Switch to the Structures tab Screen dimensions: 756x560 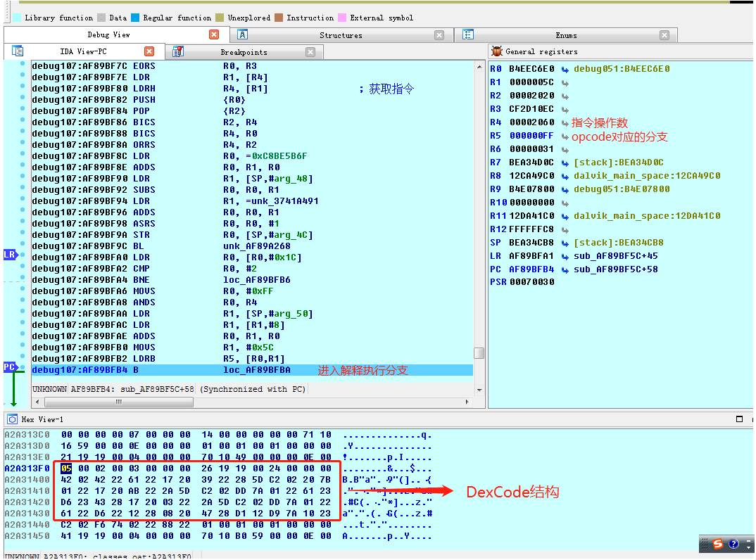341,34
